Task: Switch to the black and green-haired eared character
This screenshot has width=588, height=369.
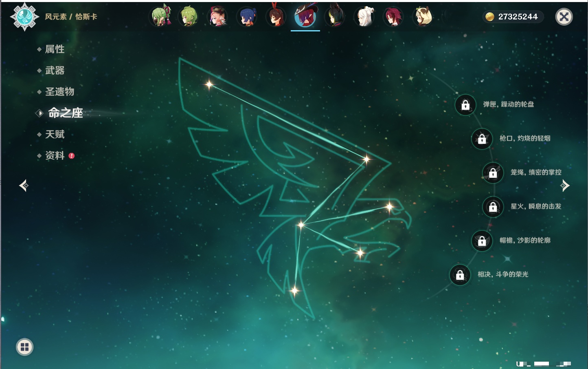Action: 335,17
